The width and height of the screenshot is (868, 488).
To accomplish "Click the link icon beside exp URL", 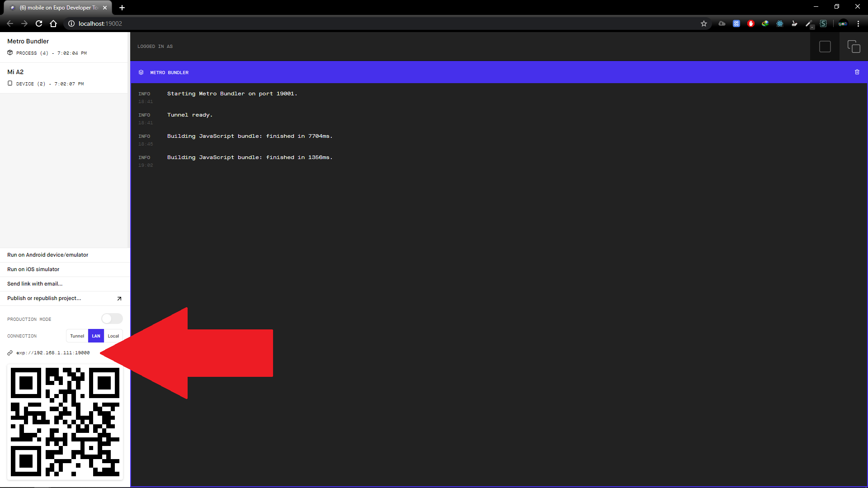I will pyautogui.click(x=10, y=353).
